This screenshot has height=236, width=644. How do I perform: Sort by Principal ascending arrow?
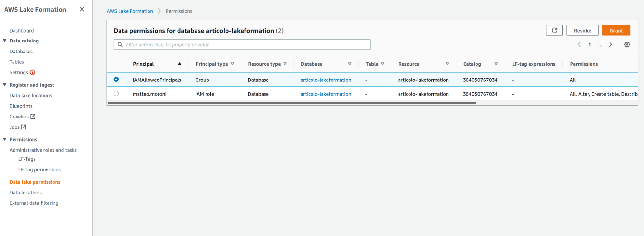point(180,64)
